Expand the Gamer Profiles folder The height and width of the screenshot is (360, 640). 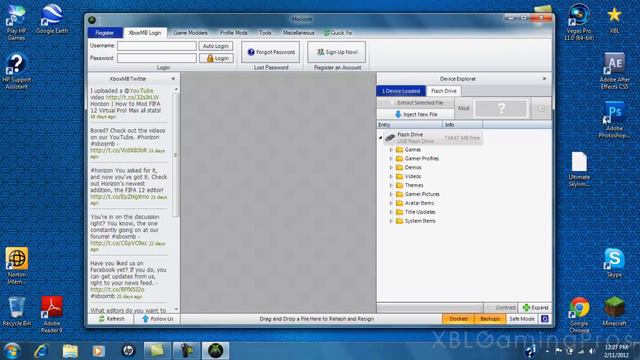tap(391, 159)
